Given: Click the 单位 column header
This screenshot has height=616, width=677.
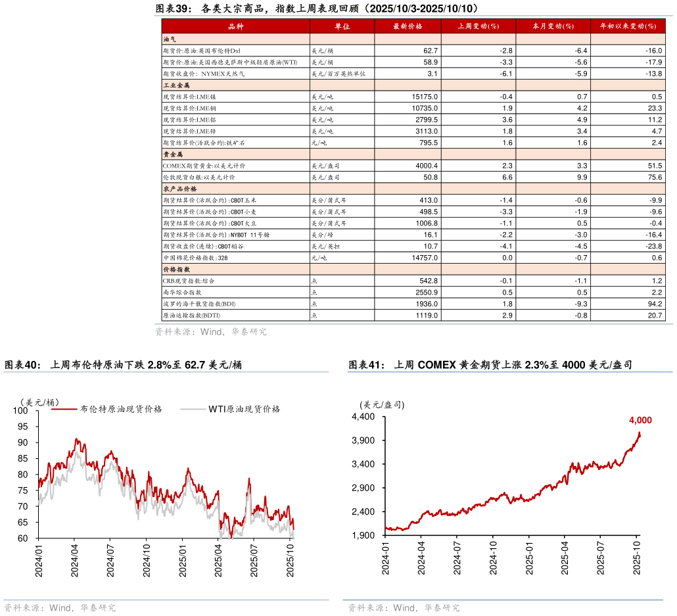Looking at the screenshot, I should coord(342,26).
